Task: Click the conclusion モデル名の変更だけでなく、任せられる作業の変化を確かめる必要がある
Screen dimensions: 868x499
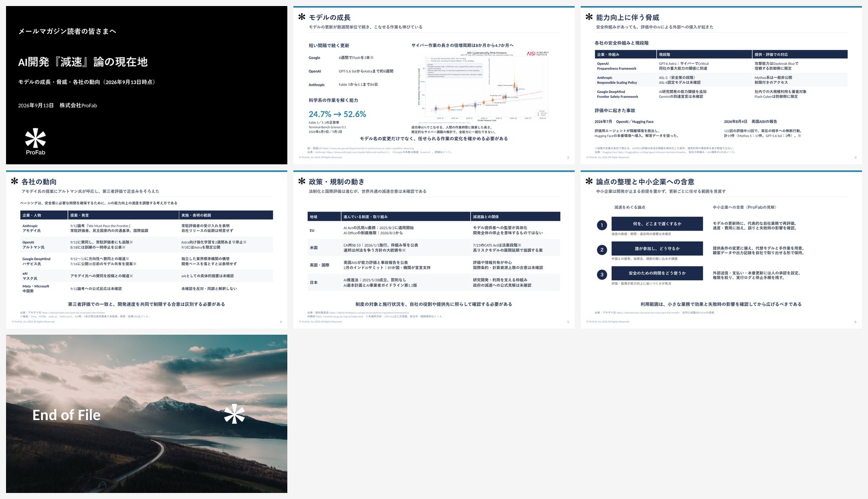Action: coord(433,139)
